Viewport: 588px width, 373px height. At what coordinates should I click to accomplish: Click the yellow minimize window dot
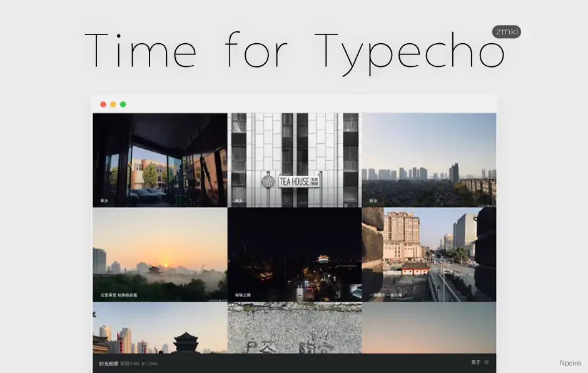[x=113, y=105]
